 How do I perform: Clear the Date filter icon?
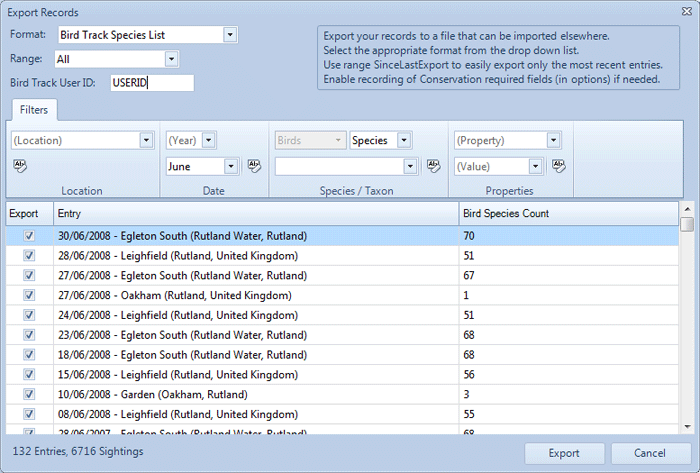click(x=254, y=166)
